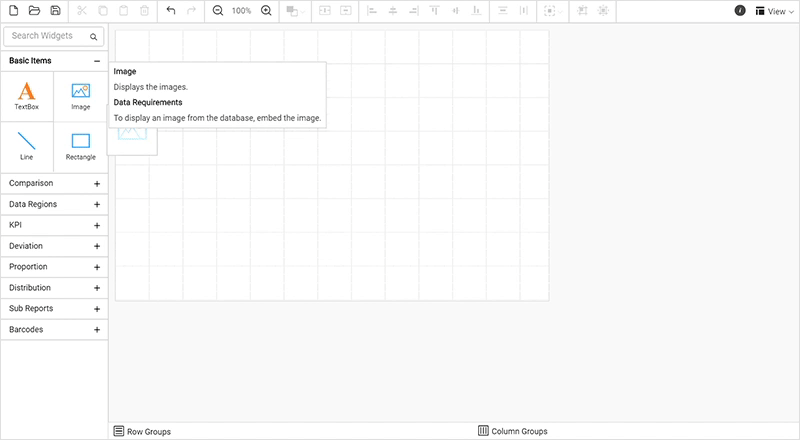
Task: Expand the KPI category
Action: [54, 225]
